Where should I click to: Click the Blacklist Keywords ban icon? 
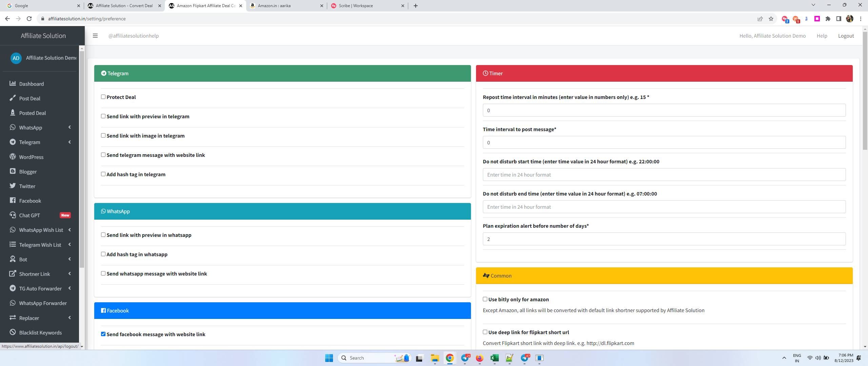[x=13, y=332]
